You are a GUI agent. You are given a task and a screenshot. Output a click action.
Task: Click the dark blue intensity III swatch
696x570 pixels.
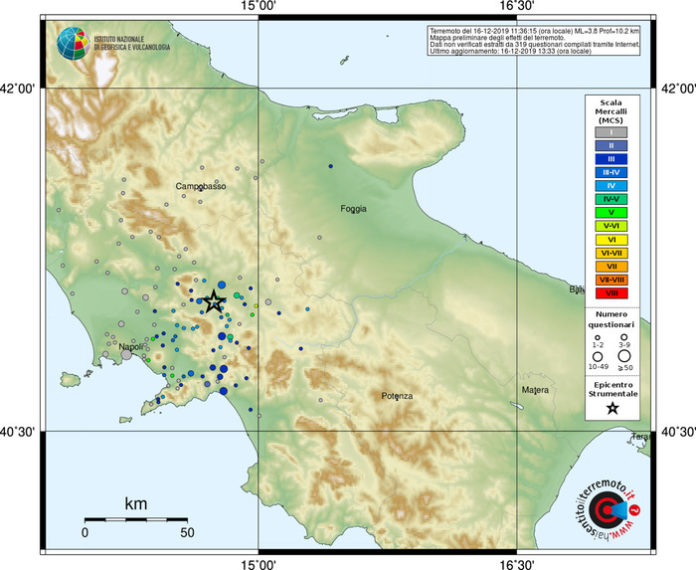[x=611, y=159]
